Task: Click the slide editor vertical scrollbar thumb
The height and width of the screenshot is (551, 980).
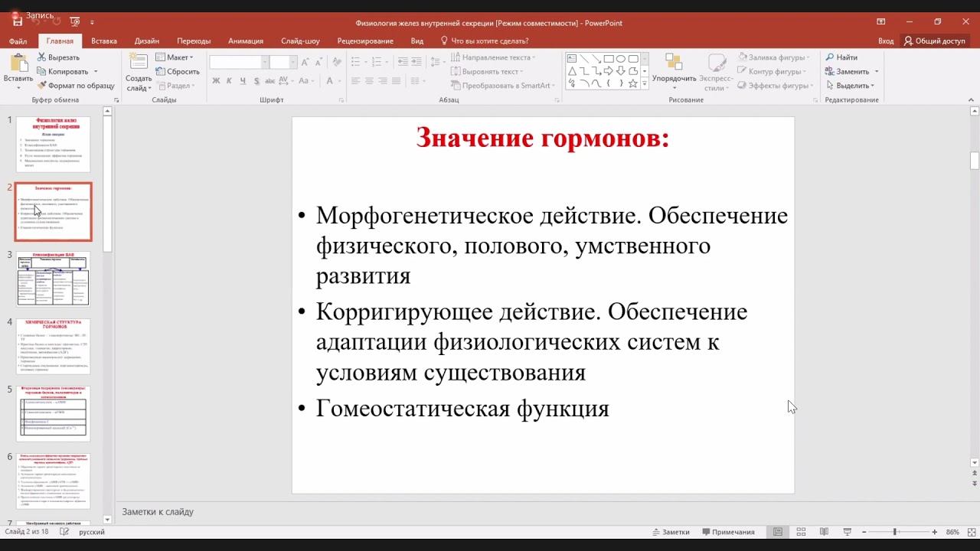Action: click(x=975, y=161)
